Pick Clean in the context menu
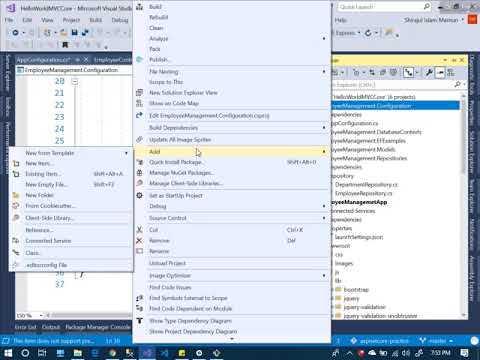This screenshot has width=480, height=360. point(156,28)
